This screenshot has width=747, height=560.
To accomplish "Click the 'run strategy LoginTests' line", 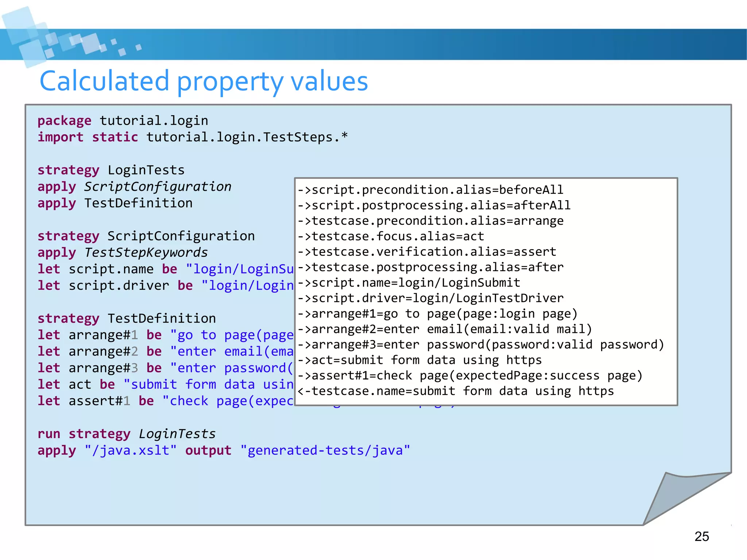I will click(127, 434).
